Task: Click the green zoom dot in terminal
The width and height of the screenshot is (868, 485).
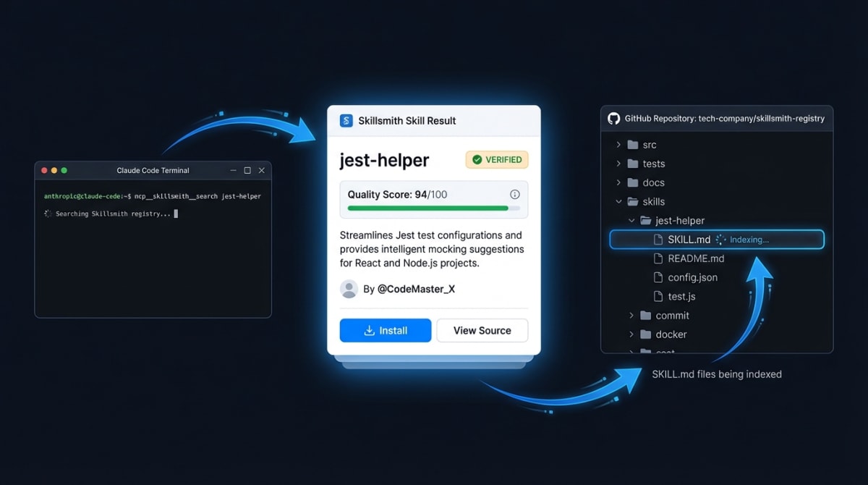Action: click(x=64, y=170)
